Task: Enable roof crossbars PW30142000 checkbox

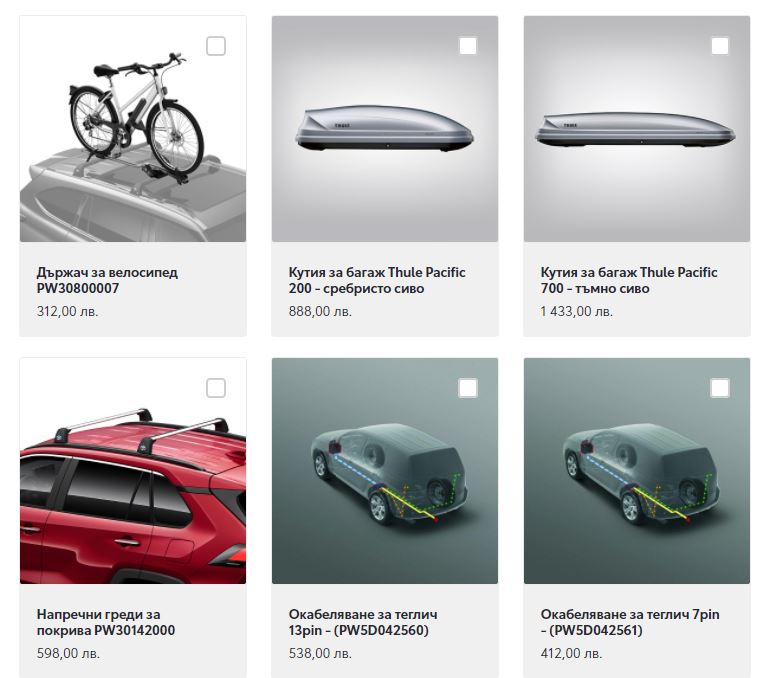Action: 216,388
